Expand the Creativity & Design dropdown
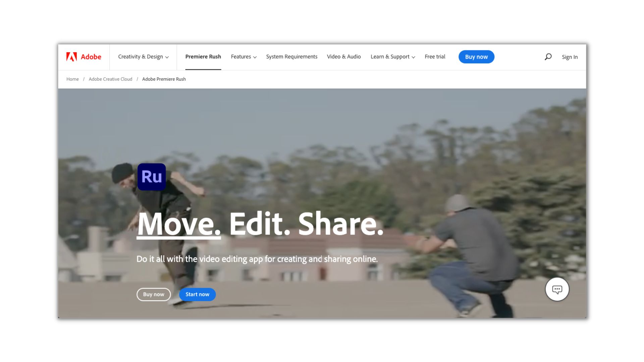 coord(143,57)
